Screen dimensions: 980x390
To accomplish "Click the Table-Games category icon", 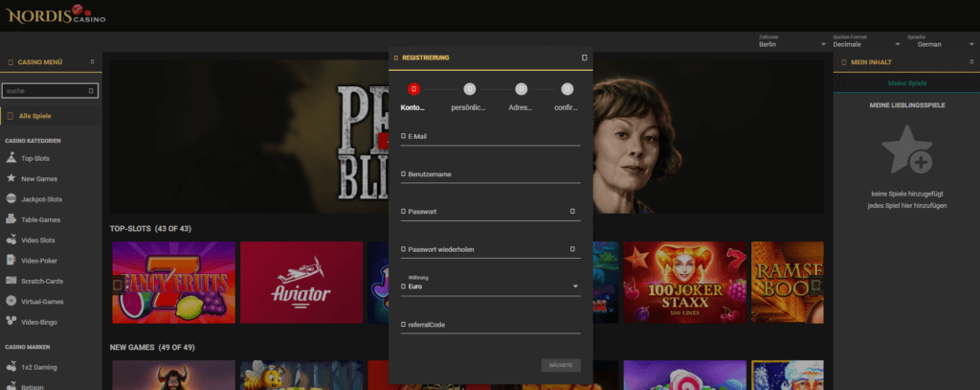I will coord(11,219).
